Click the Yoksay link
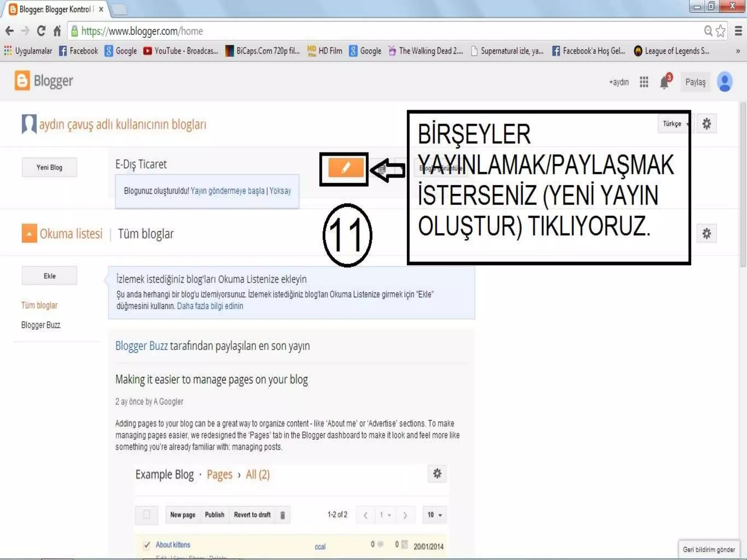 280,191
